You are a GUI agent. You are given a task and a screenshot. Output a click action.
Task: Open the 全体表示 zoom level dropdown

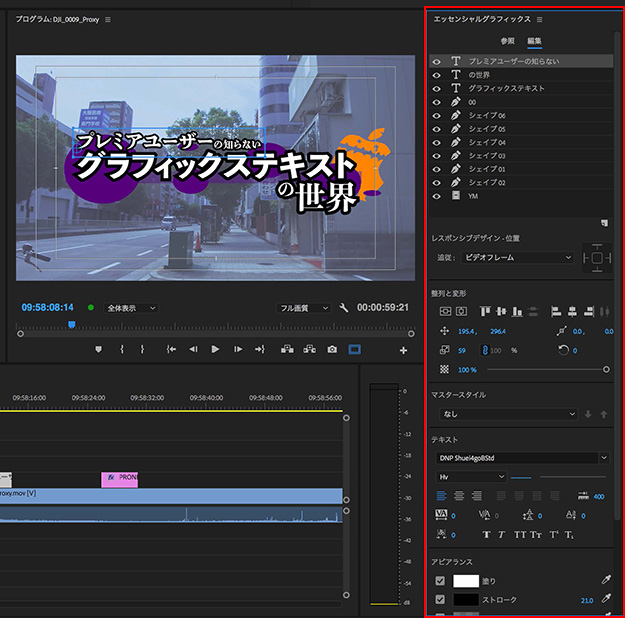(x=131, y=308)
